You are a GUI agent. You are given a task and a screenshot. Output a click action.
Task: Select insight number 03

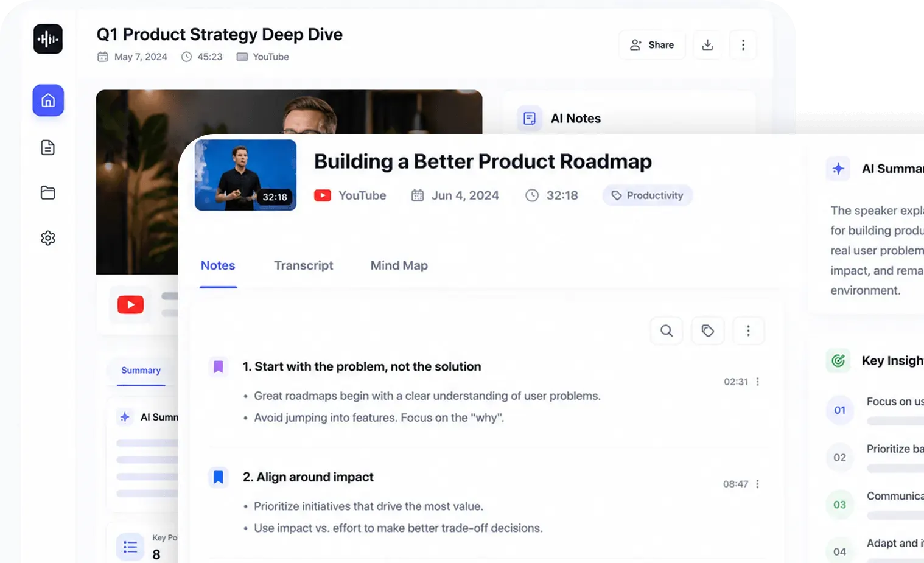[x=840, y=505]
